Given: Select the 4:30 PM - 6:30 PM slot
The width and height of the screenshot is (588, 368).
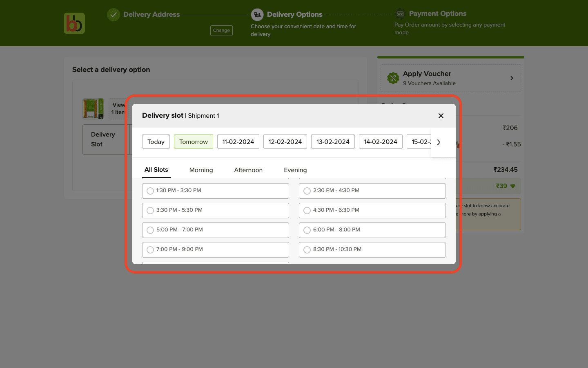Looking at the screenshot, I should click(372, 211).
